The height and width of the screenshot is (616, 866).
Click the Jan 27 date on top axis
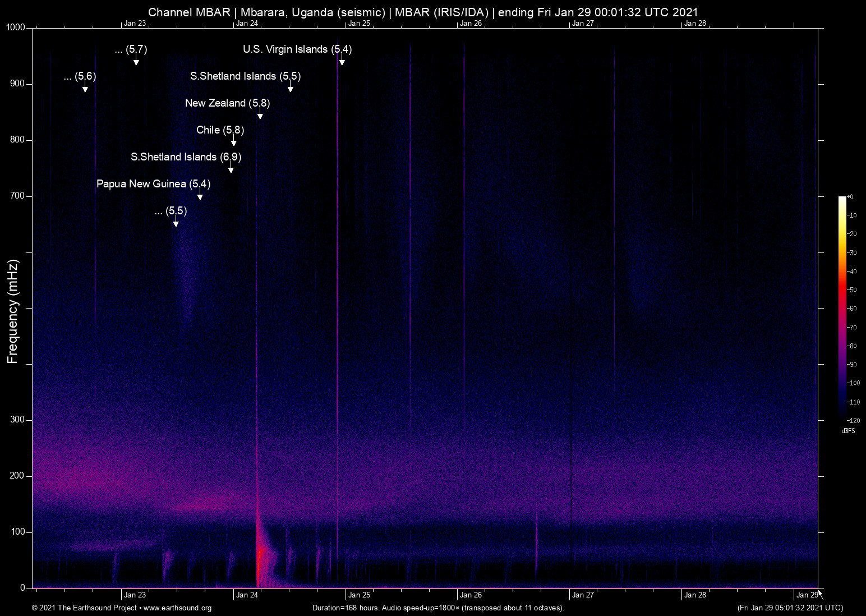(x=583, y=24)
